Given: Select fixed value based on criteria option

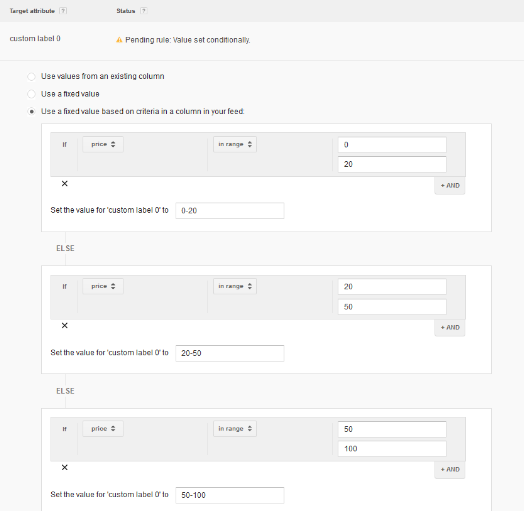Looking at the screenshot, I should coord(31,111).
